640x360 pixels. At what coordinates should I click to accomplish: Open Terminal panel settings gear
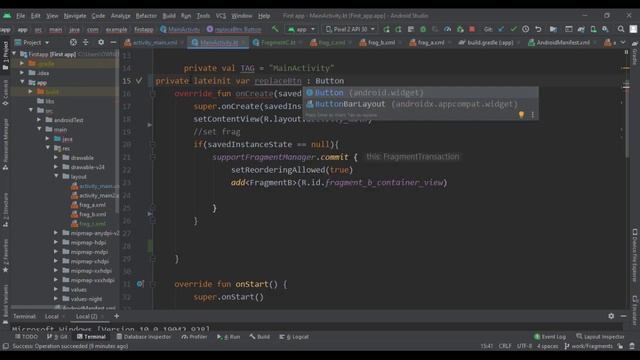611,316
